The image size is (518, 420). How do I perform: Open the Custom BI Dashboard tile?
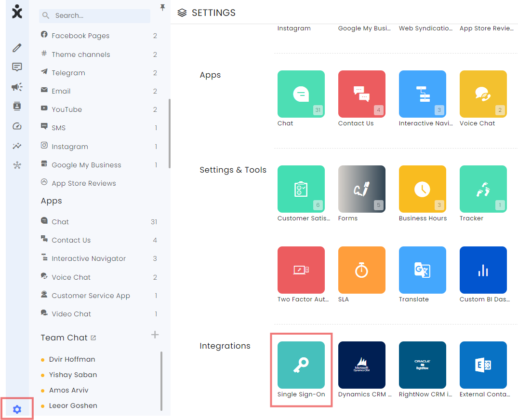click(483, 270)
